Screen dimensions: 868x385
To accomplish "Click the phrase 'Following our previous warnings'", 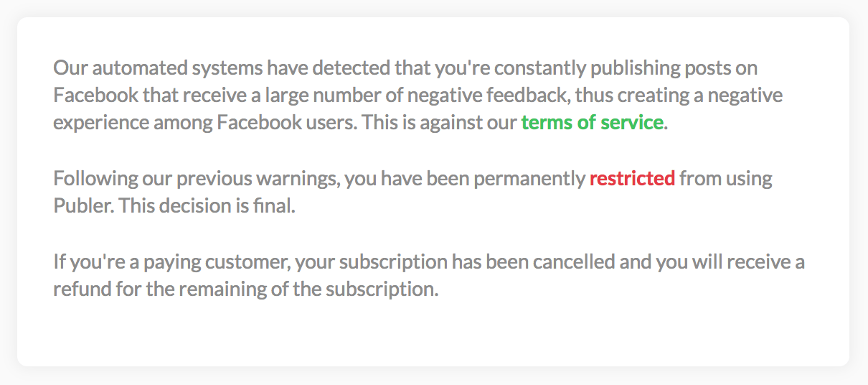I will [194, 178].
